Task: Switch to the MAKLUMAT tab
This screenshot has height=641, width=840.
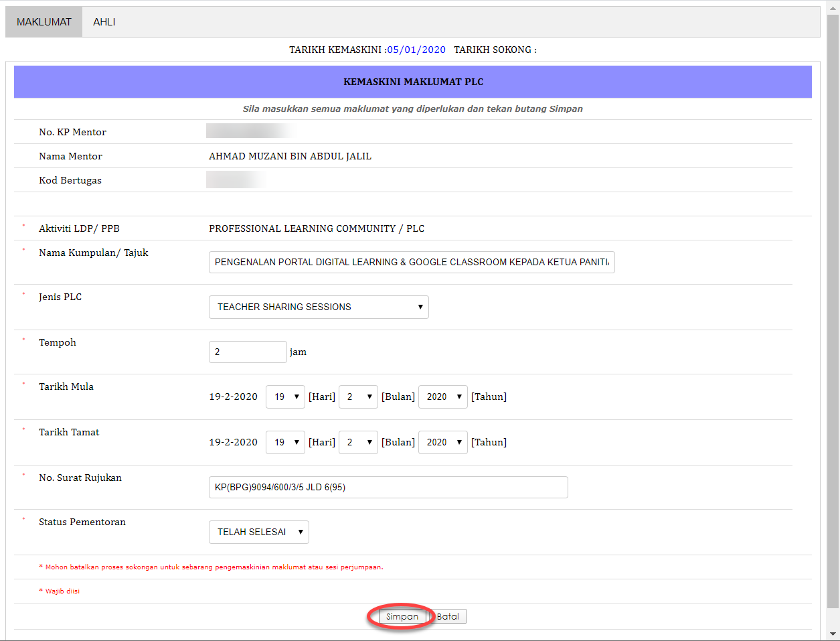Action: coord(44,22)
